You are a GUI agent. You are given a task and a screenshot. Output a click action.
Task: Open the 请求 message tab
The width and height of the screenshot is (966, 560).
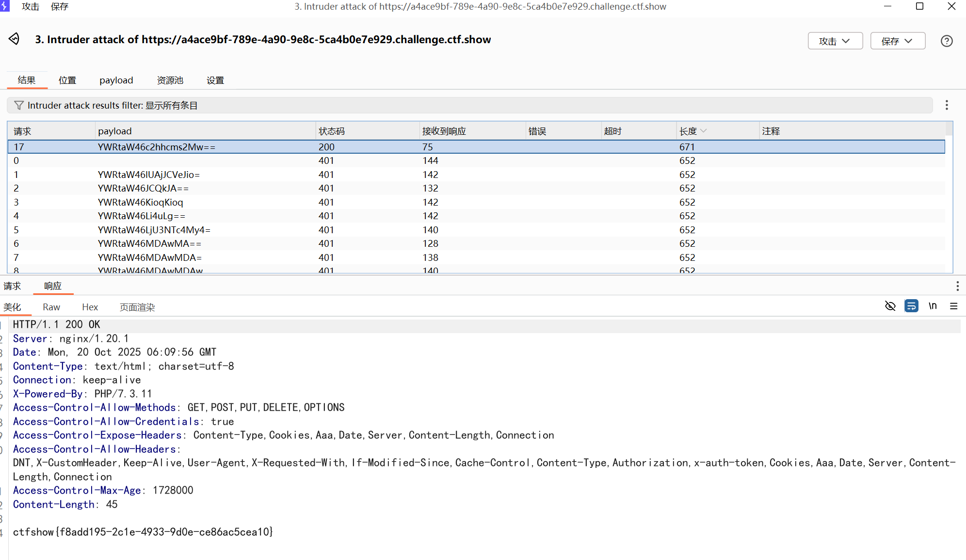click(12, 286)
